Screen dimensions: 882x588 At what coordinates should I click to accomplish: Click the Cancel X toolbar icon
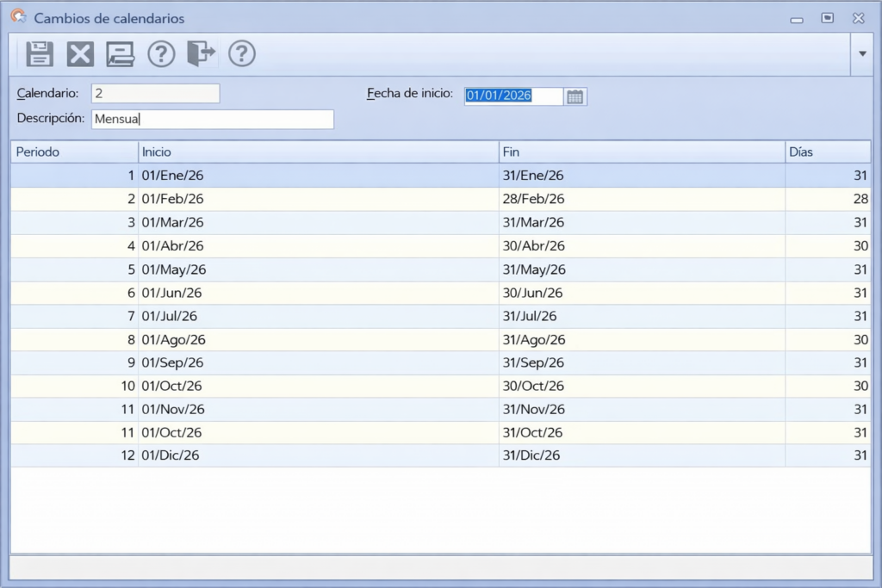tap(80, 54)
